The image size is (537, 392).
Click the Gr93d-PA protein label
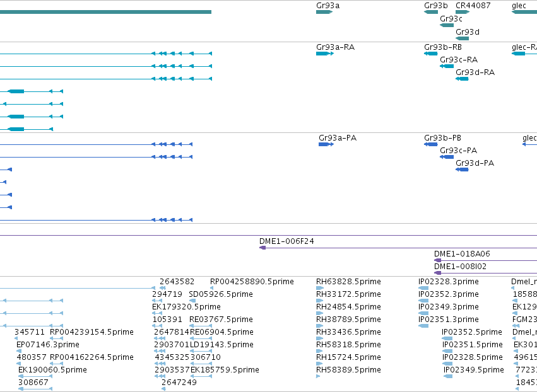pyautogui.click(x=475, y=163)
